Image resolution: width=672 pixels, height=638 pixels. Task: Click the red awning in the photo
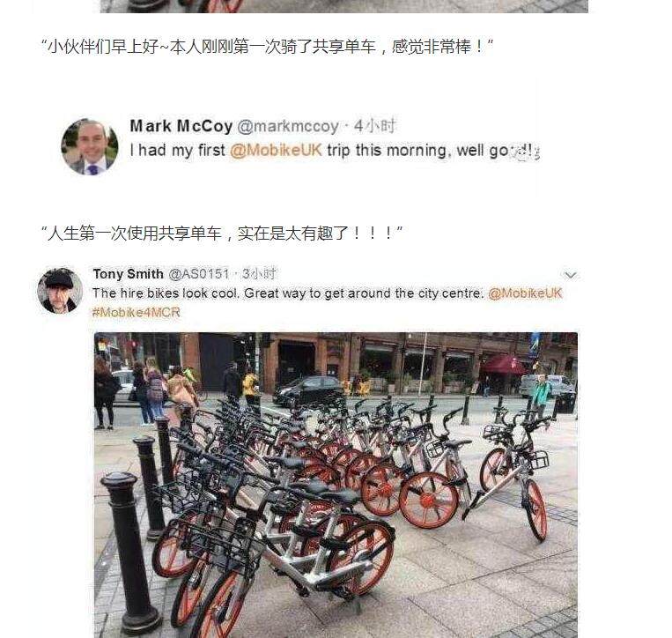click(x=502, y=365)
